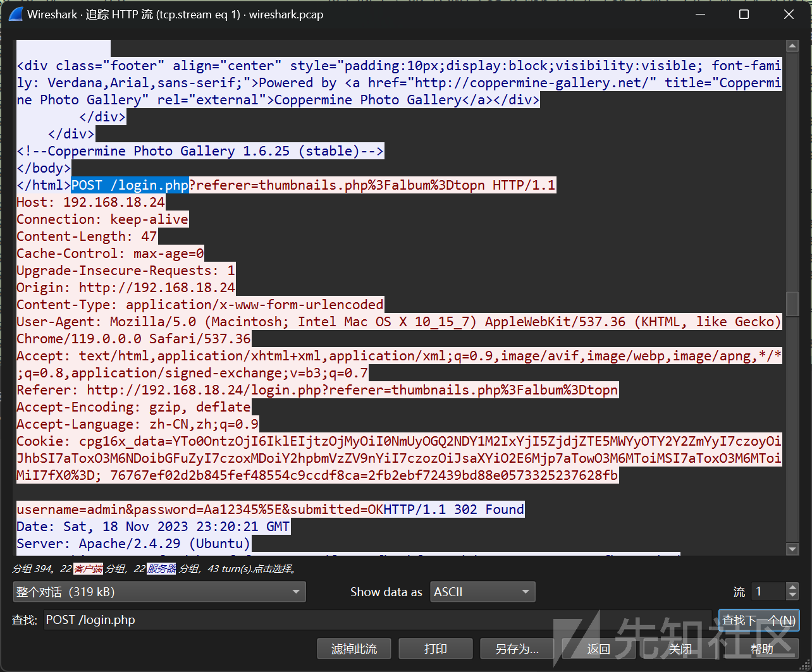Click the Coppermine Photo Gallery 1.6.25 comment

(x=200, y=151)
